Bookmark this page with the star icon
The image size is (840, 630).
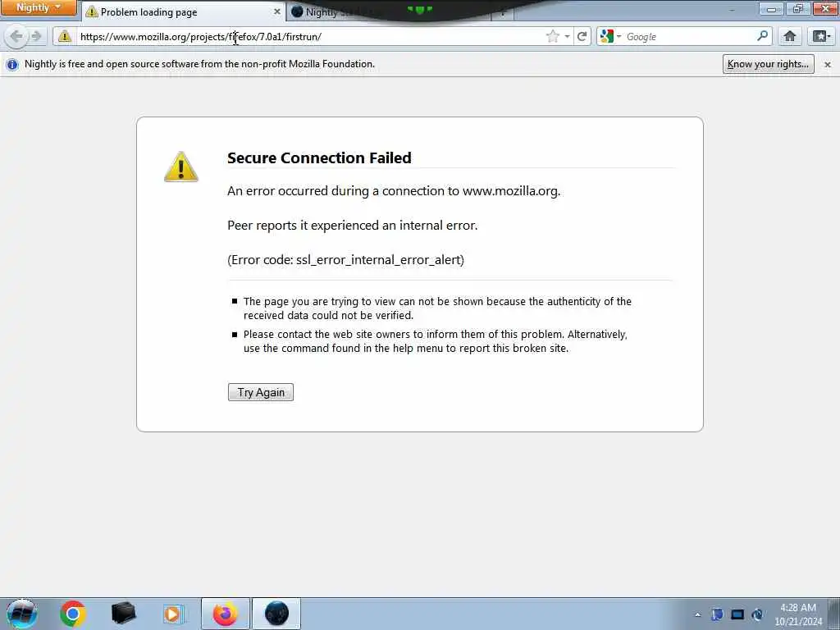point(552,36)
